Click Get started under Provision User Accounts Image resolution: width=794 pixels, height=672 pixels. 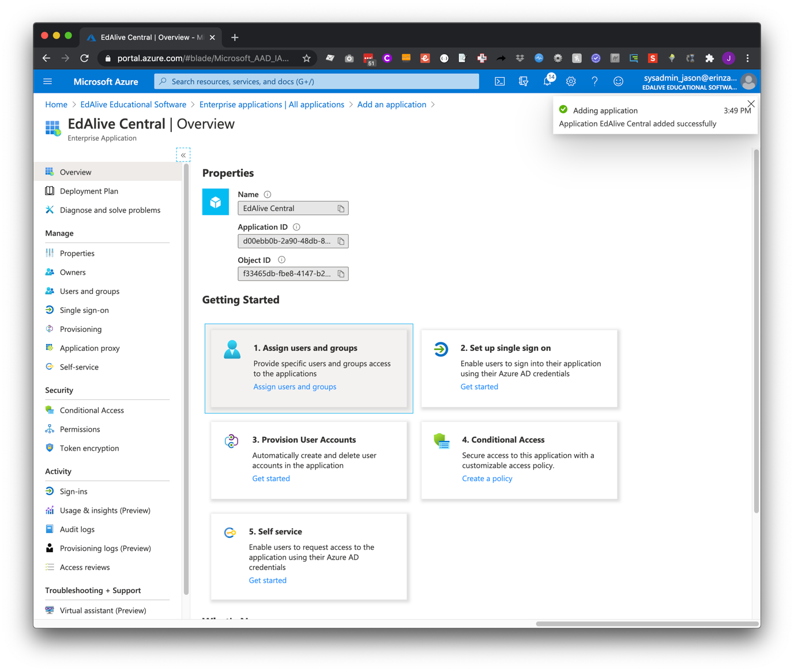(271, 478)
